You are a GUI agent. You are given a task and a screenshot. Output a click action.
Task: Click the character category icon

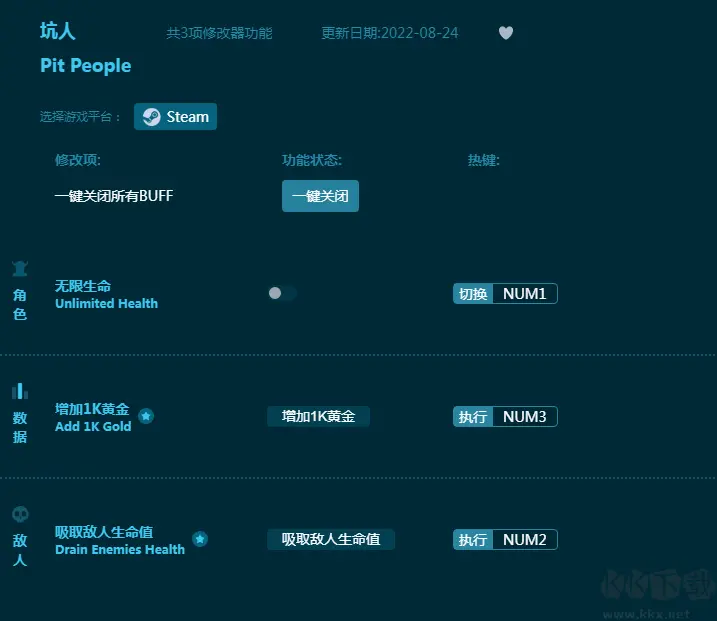[x=20, y=268]
